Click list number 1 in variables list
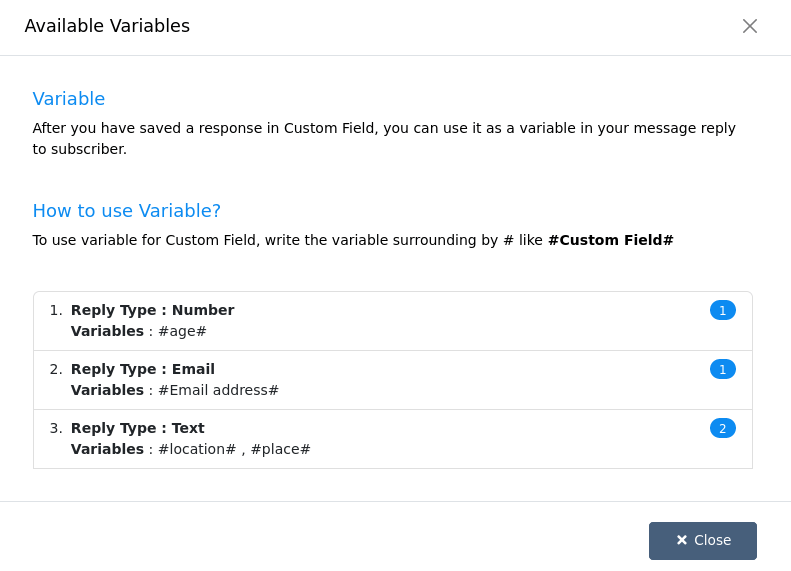Screen dimensions: 791x571 tap(56, 310)
